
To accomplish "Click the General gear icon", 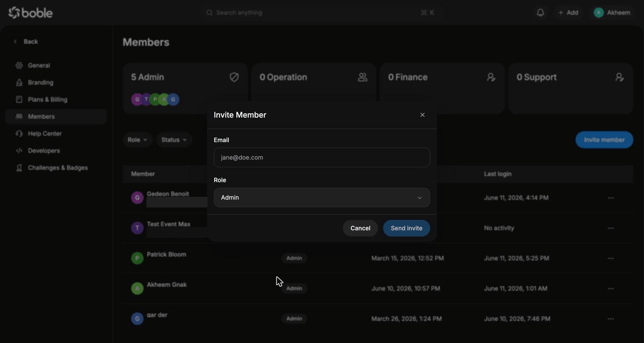I will [x=19, y=66].
